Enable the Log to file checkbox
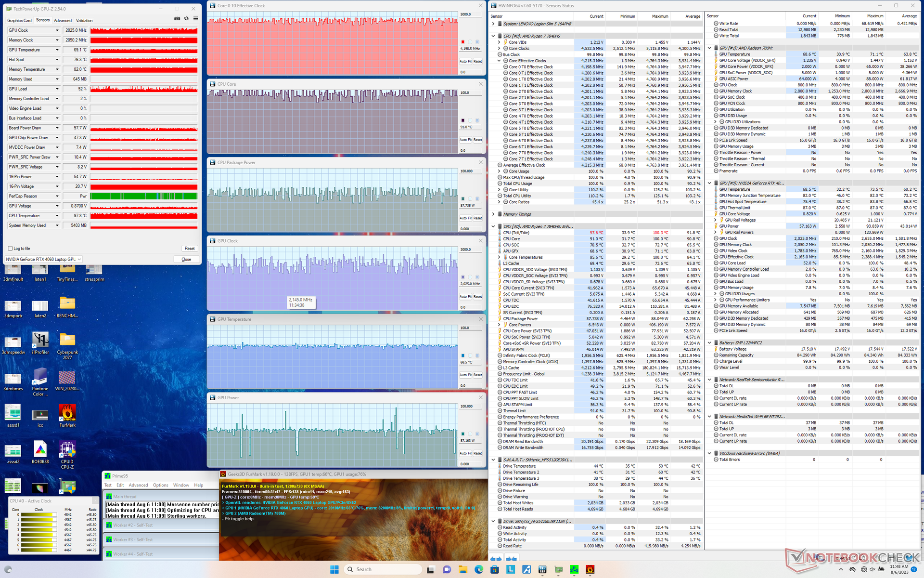Image resolution: width=924 pixels, height=578 pixels. 11,249
